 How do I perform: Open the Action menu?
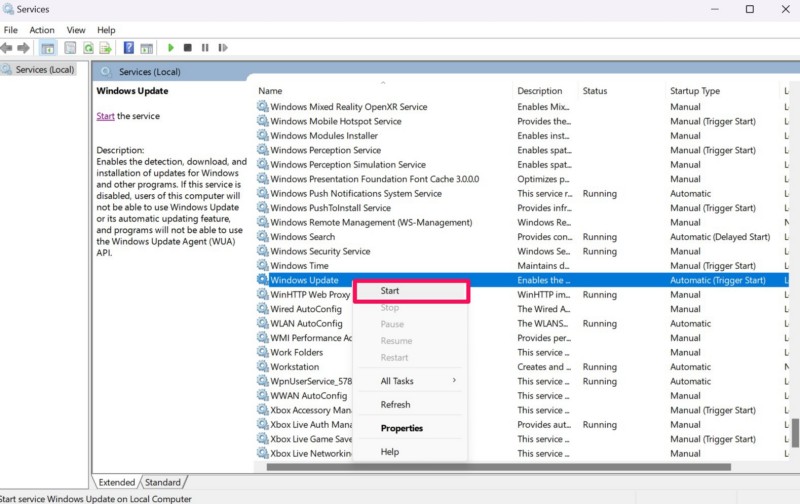click(42, 30)
